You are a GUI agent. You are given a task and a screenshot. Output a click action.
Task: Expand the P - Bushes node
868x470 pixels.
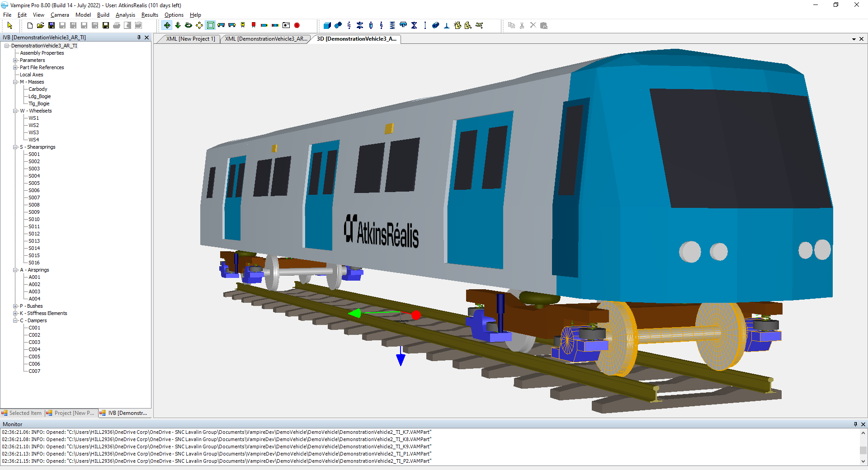click(x=15, y=306)
